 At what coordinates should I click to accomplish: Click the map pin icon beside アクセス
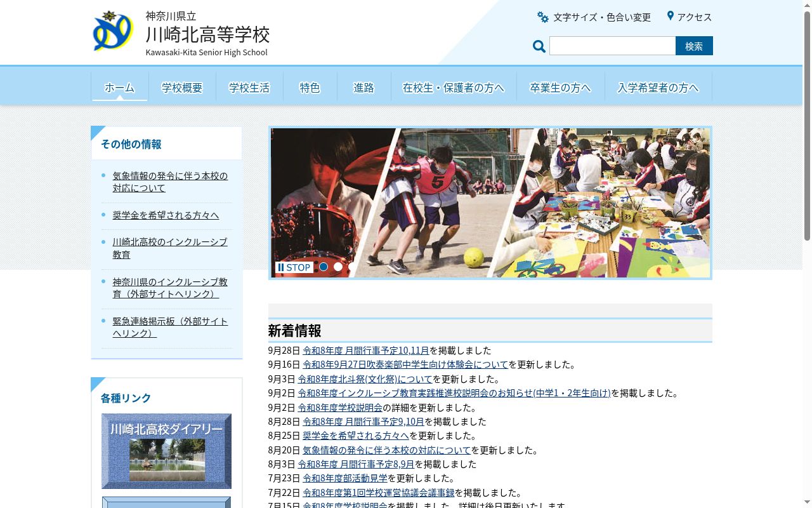pyautogui.click(x=670, y=16)
